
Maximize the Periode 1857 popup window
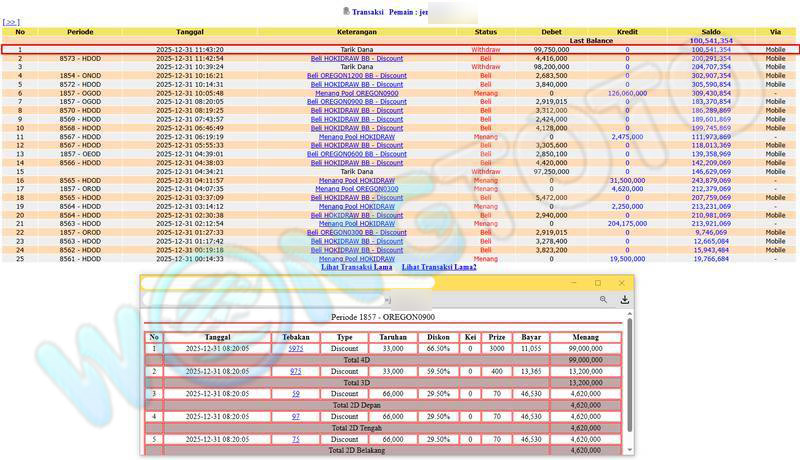[x=598, y=283]
